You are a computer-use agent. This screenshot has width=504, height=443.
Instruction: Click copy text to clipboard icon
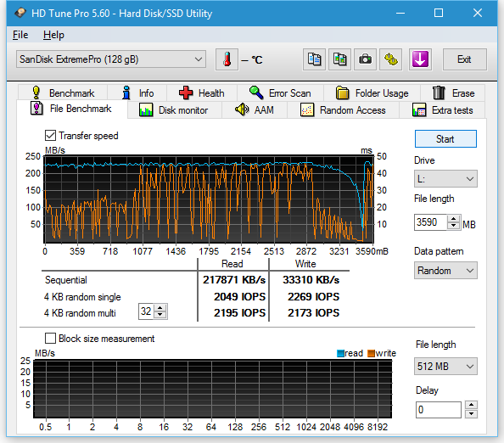coord(314,59)
